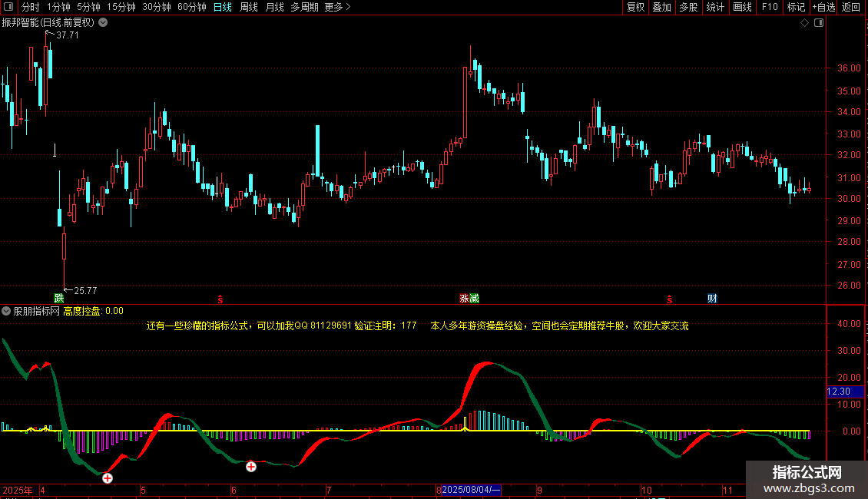Toggle the split-window icon at chart top-right
The width and height of the screenshot is (868, 499).
(x=819, y=23)
